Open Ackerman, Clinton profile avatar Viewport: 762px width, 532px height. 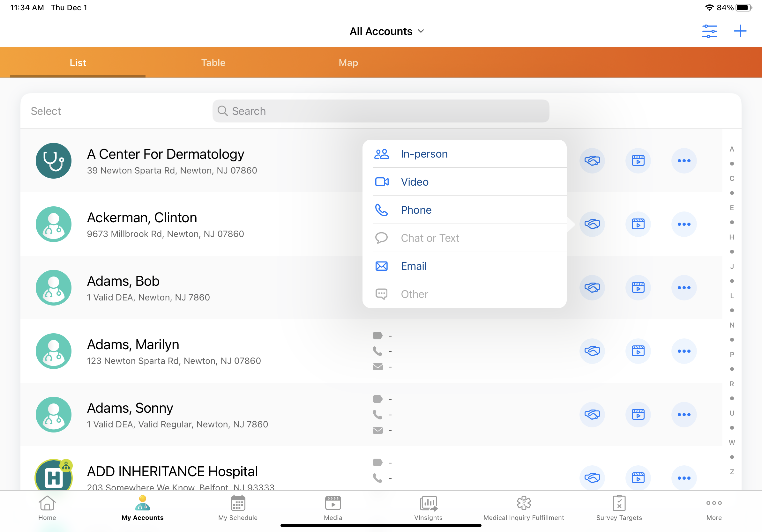pos(53,224)
